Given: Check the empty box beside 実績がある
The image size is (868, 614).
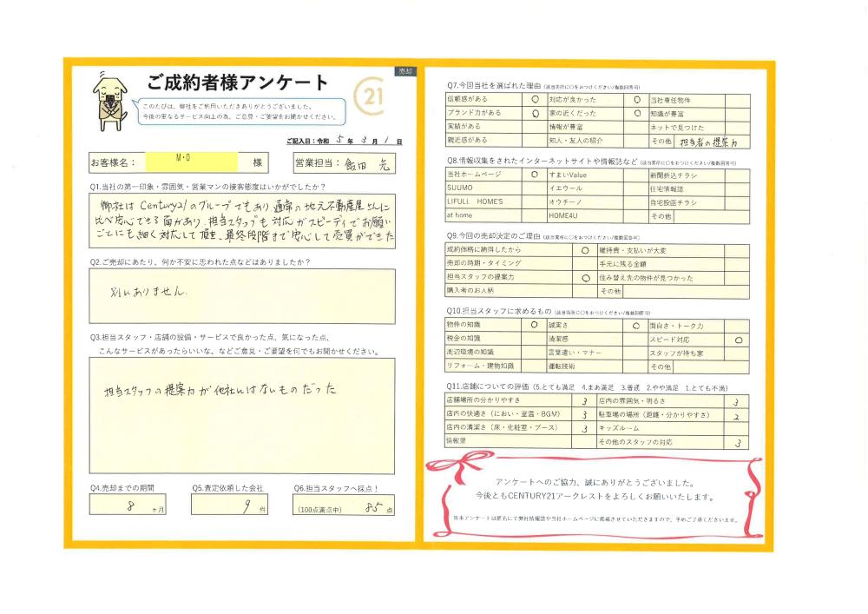Looking at the screenshot, I should 535,127.
